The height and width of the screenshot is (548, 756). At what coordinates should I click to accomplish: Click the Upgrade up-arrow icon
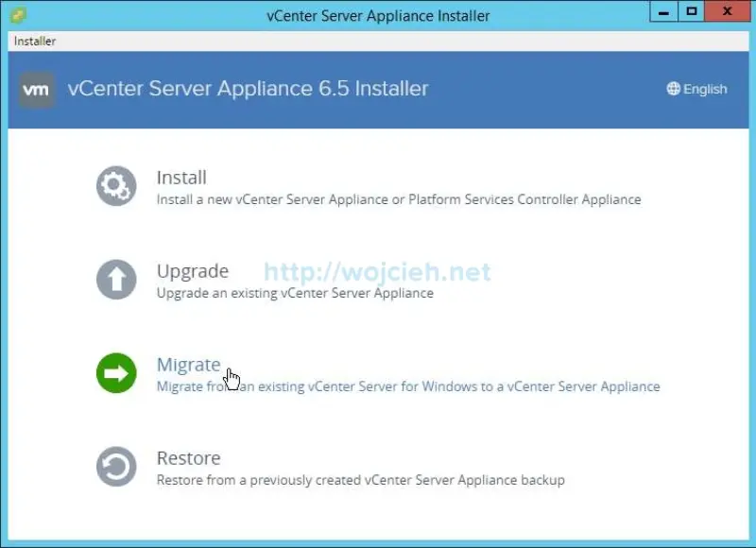point(115,280)
